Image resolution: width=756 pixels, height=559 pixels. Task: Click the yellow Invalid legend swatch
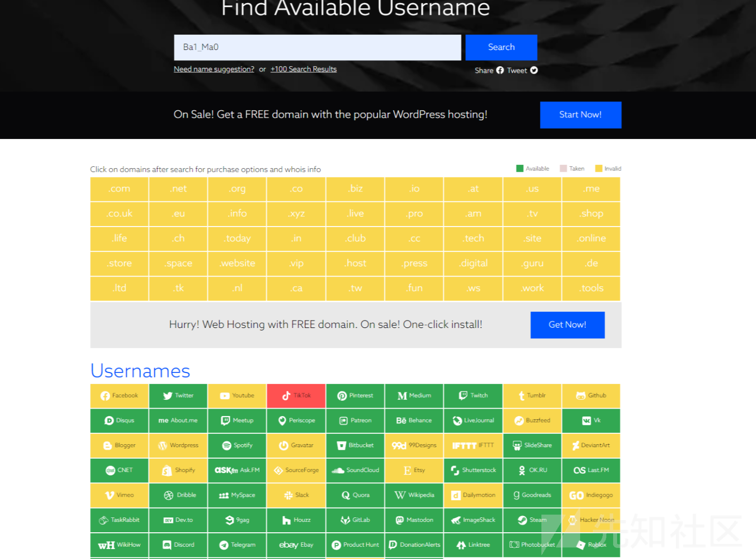coord(599,168)
